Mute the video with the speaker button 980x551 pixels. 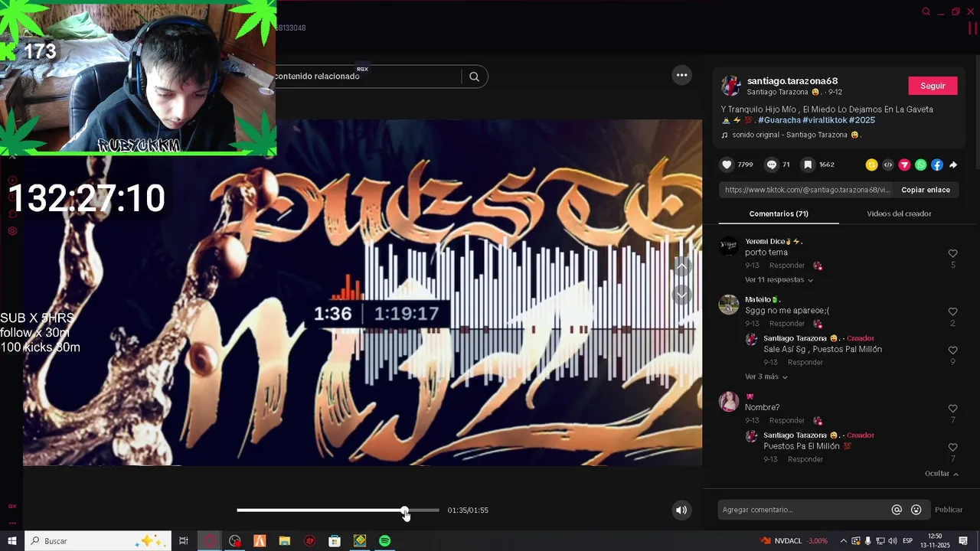pyautogui.click(x=681, y=510)
